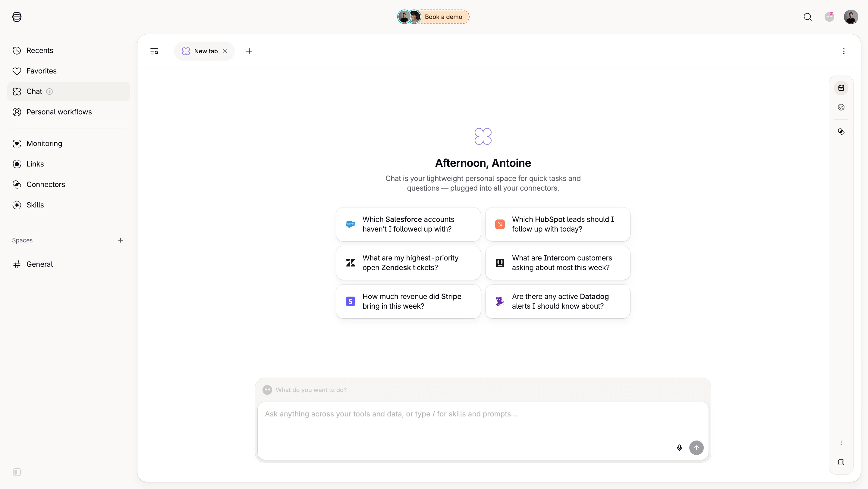Open the search icon in the top bar
The width and height of the screenshot is (868, 489).
pos(808,17)
